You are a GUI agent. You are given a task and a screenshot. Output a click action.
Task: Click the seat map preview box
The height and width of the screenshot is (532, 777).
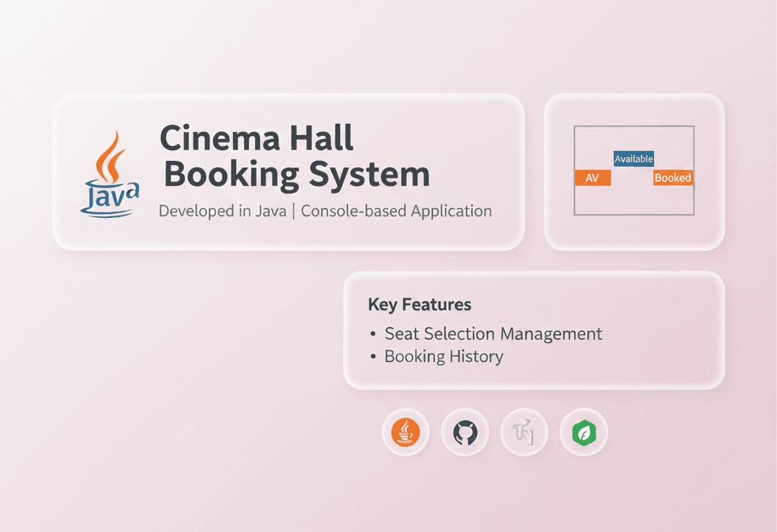pos(634,170)
